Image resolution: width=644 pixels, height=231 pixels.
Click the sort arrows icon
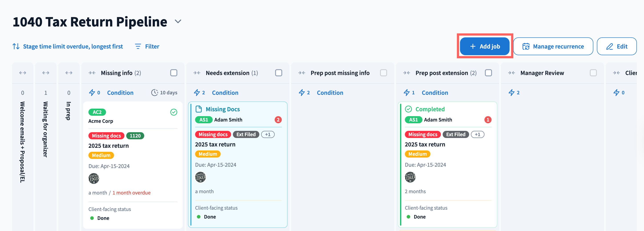pos(16,46)
